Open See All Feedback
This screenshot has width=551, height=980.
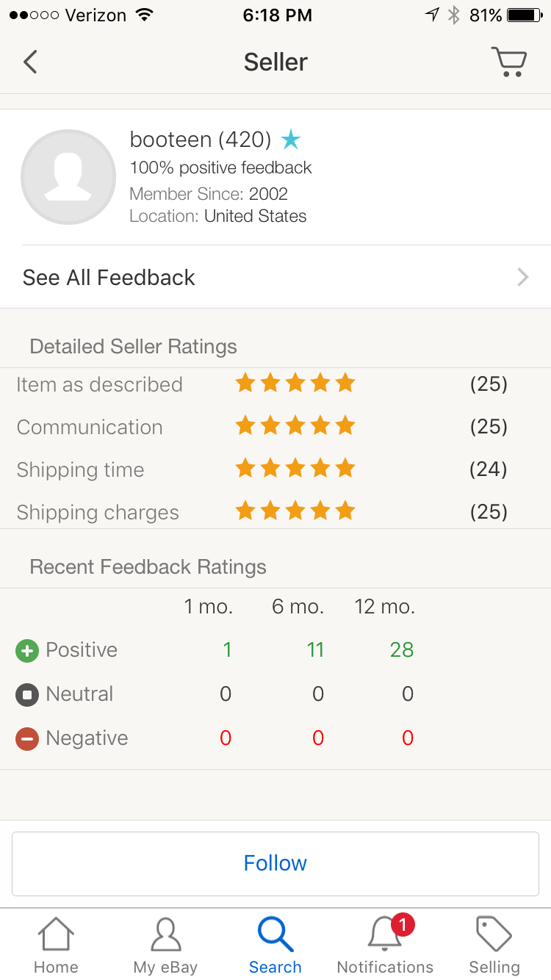(275, 277)
